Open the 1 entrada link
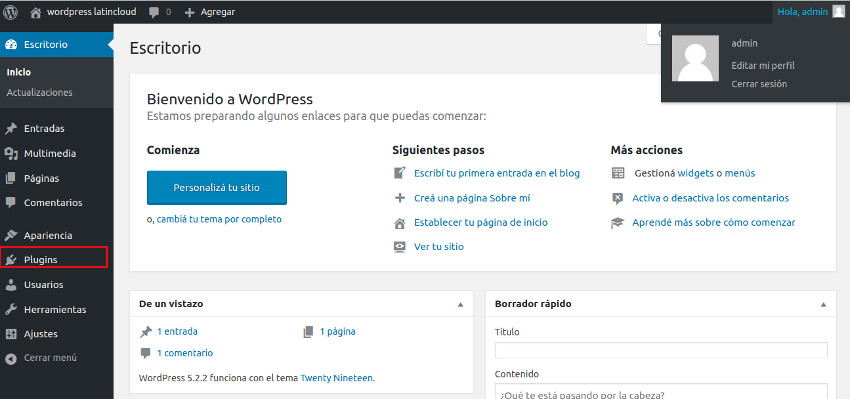The image size is (850, 399). click(x=177, y=332)
